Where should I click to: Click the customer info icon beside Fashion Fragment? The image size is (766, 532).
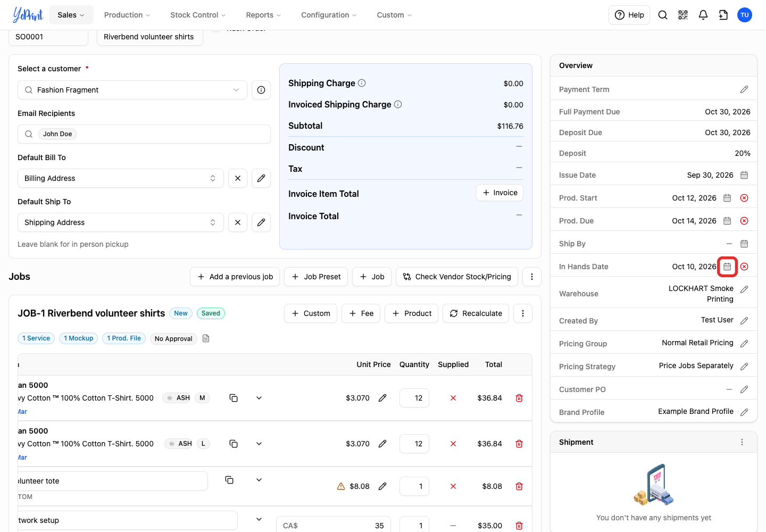[261, 90]
